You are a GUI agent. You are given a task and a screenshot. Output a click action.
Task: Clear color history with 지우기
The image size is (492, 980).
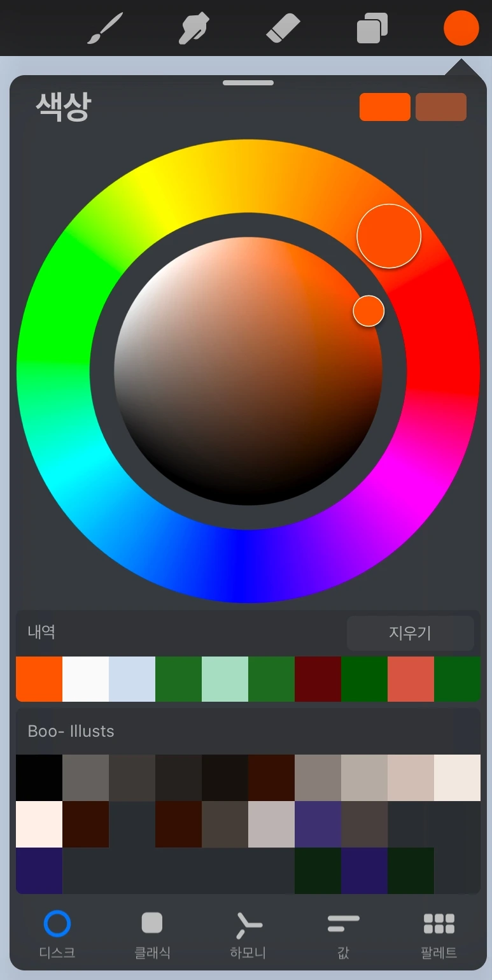[x=411, y=633]
